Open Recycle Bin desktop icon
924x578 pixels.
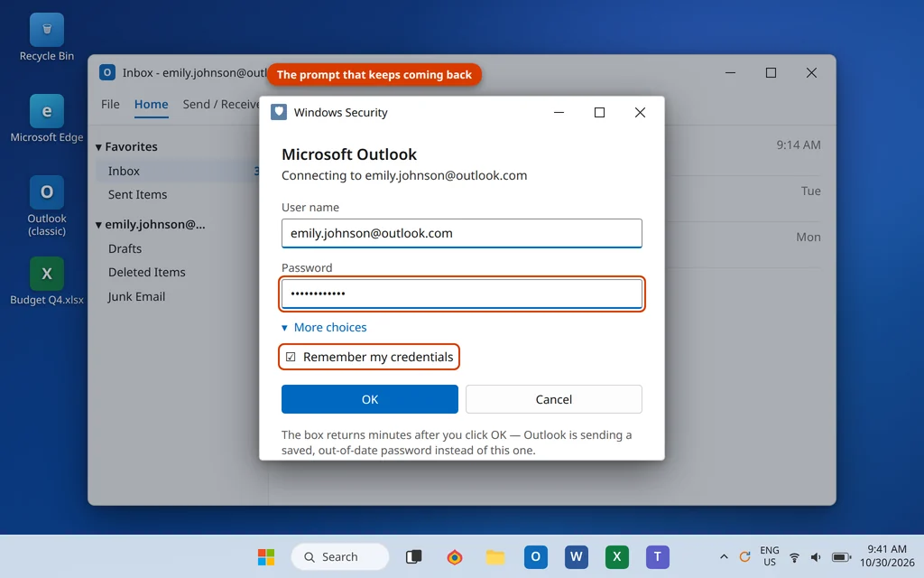[x=47, y=38]
